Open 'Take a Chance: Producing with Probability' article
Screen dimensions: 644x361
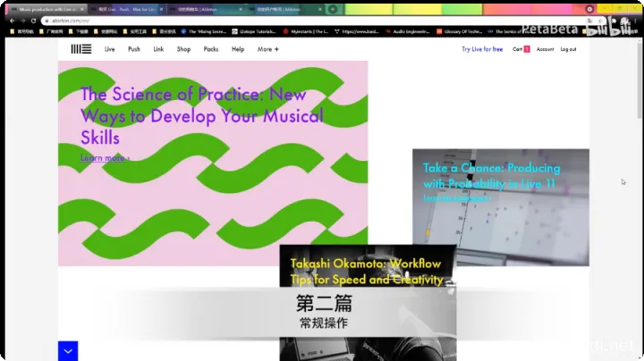[491, 175]
